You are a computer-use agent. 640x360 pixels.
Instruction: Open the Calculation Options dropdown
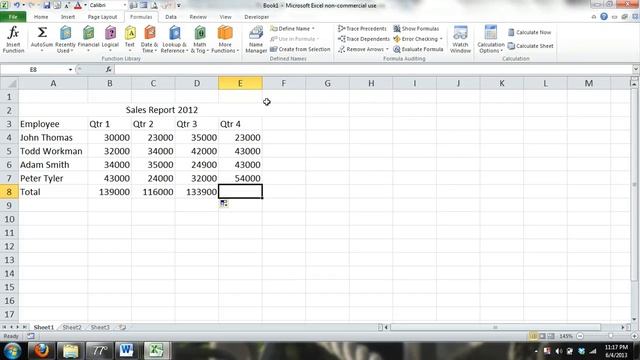click(491, 39)
